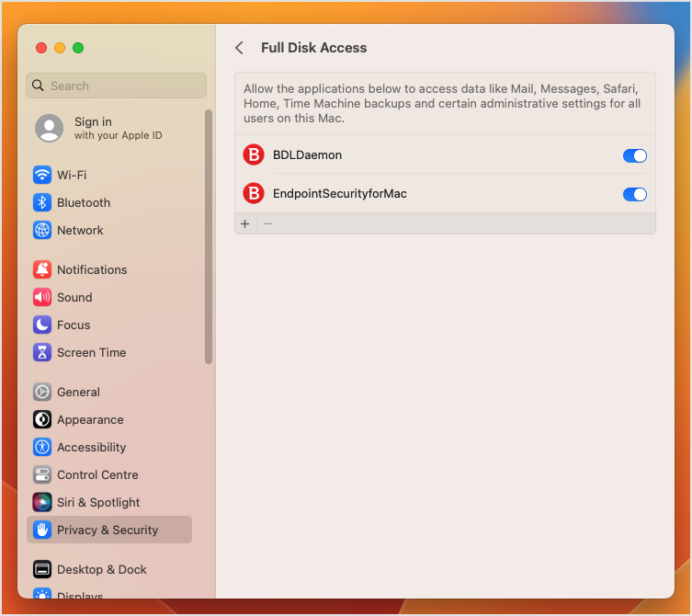
Task: Click the Desktop & Dock icon
Action: click(x=42, y=570)
